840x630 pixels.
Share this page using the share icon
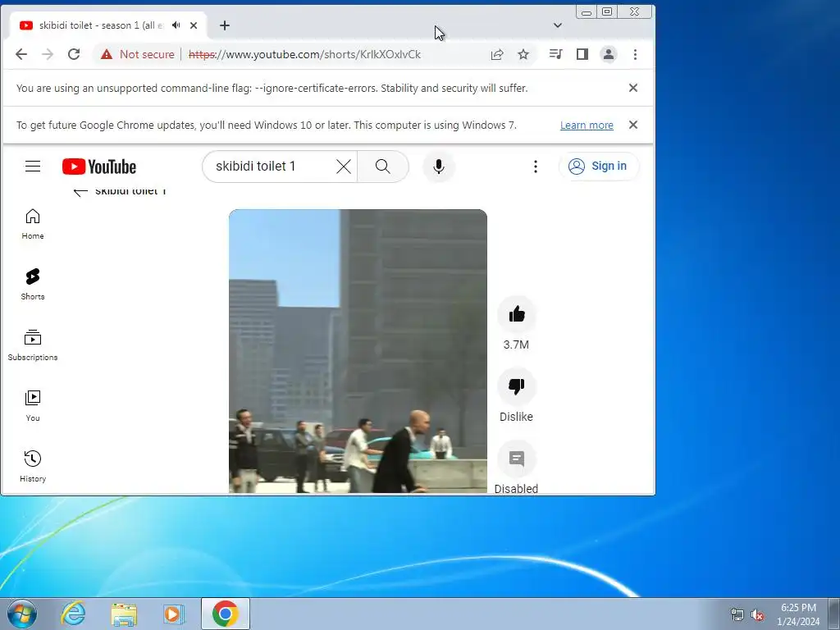tap(497, 54)
